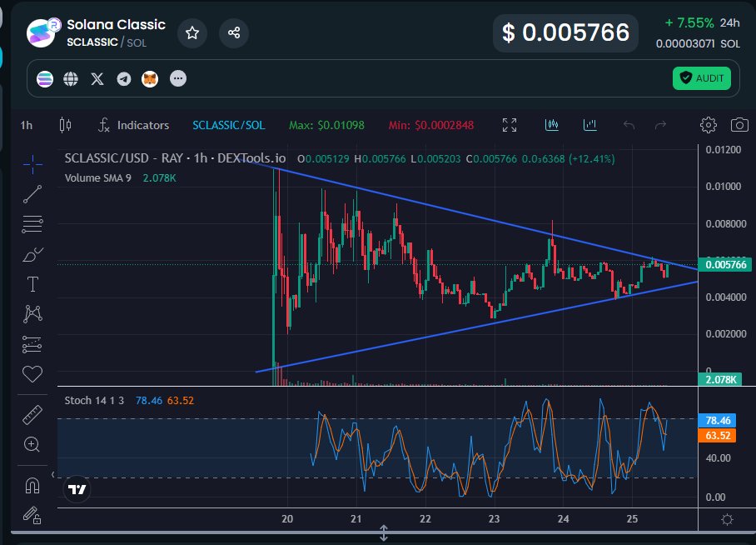The width and height of the screenshot is (756, 545).
Task: Toggle lock all drawing tools
Action: coord(32,515)
